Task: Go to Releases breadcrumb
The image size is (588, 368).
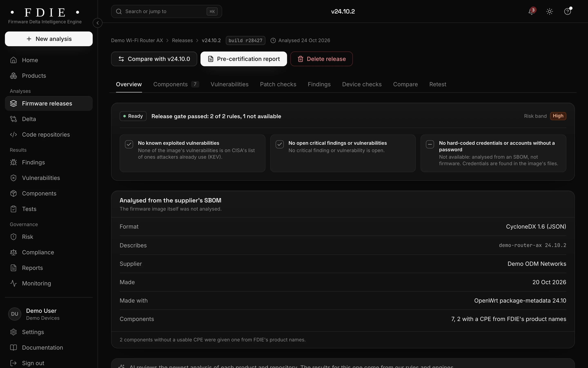Action: pyautogui.click(x=182, y=40)
